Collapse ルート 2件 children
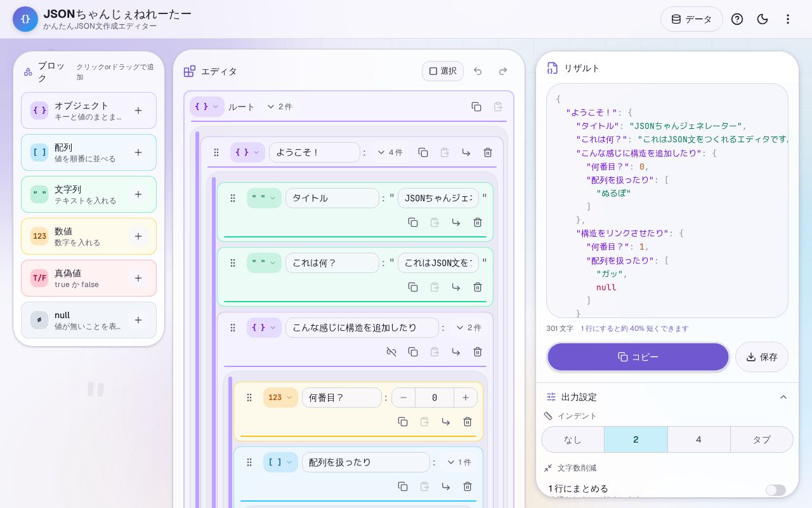Image resolution: width=812 pixels, height=508 pixels. pyautogui.click(x=279, y=107)
